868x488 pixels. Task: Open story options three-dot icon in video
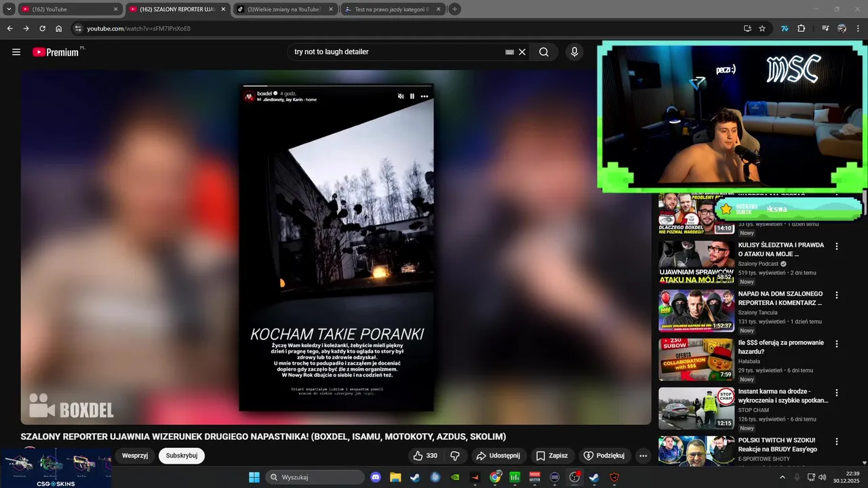425,96
